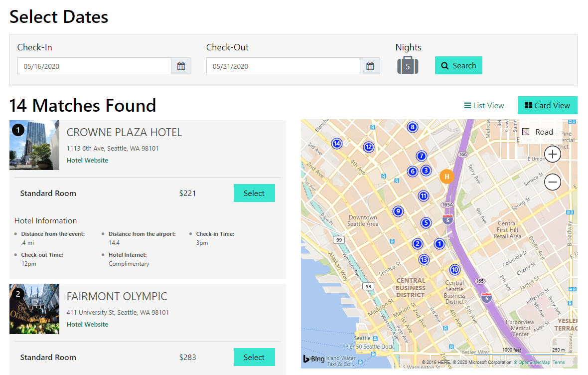Screen dimensions: 588x375
Task: Click the Hotel Internet Complimentary text
Action: (129, 264)
